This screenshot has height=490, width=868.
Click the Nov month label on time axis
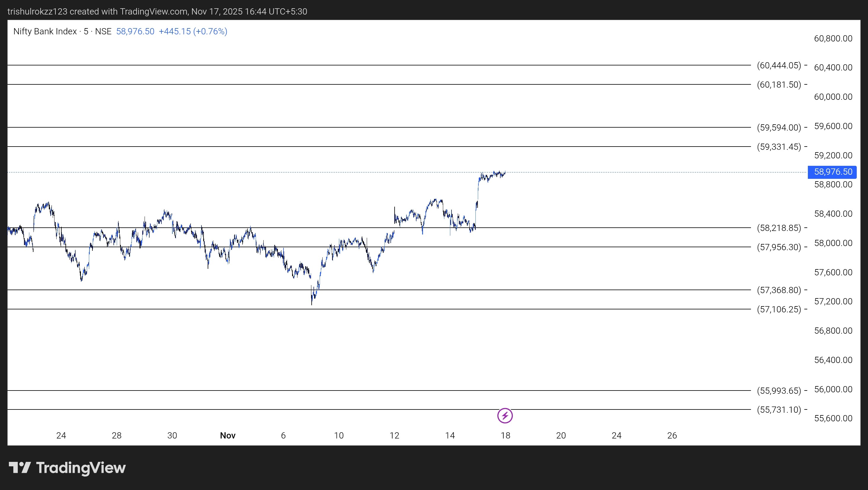tap(228, 436)
